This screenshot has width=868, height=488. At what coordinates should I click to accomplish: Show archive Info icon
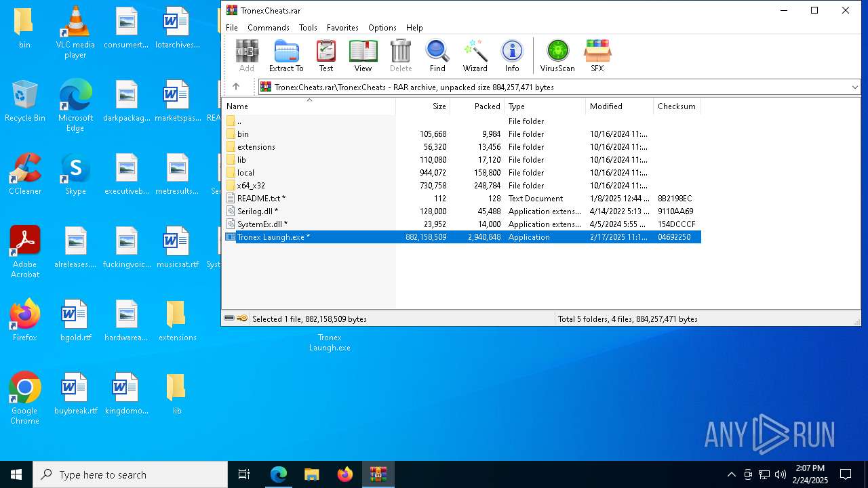(512, 56)
